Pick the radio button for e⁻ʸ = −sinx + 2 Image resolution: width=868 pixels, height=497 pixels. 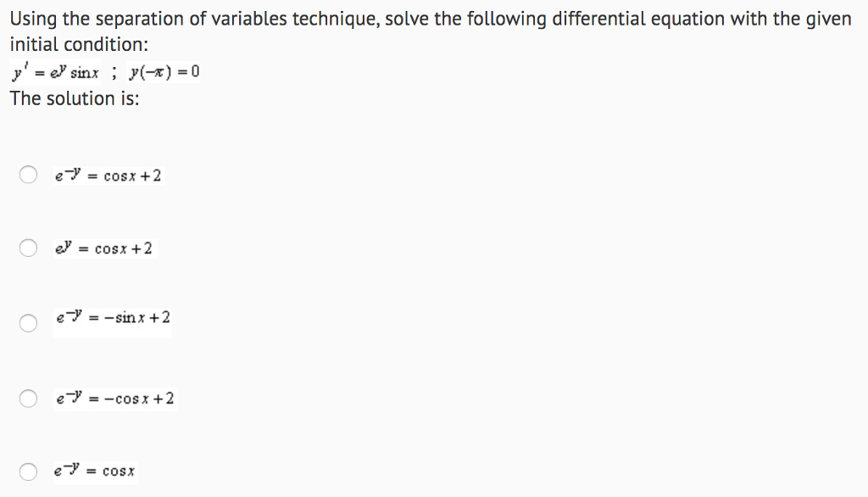29,323
